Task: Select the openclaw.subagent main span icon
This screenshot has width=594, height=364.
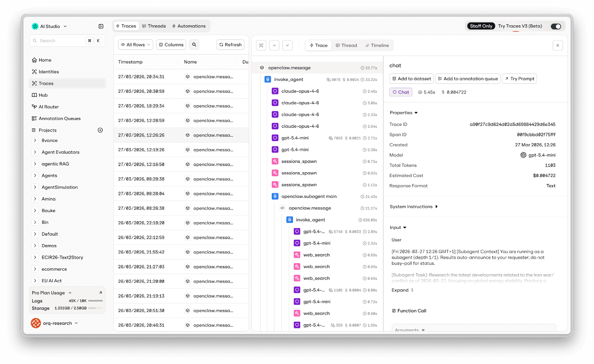Action: tap(275, 196)
